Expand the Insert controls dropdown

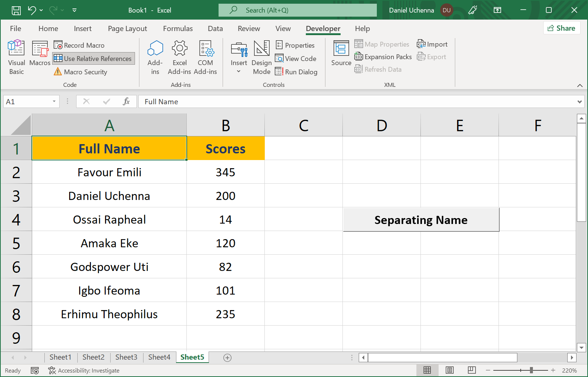click(x=239, y=71)
